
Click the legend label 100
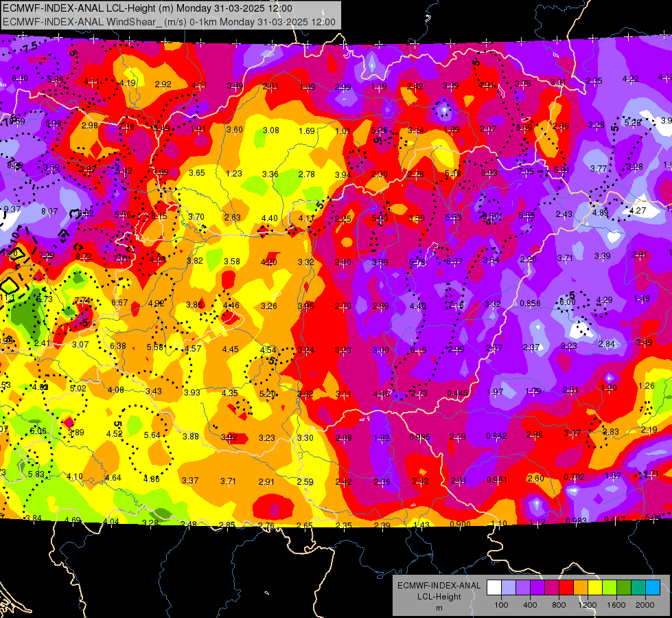point(501,605)
